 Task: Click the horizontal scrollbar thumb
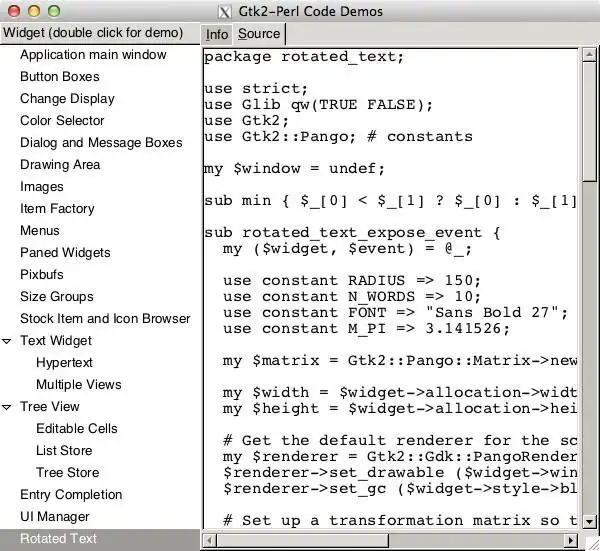pyautogui.click(x=303, y=541)
